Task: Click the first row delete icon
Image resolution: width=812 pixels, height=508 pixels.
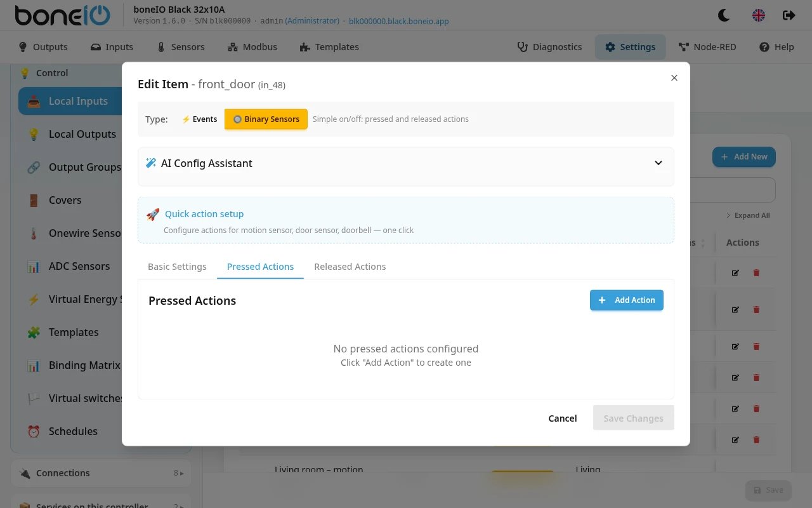Action: coord(756,273)
